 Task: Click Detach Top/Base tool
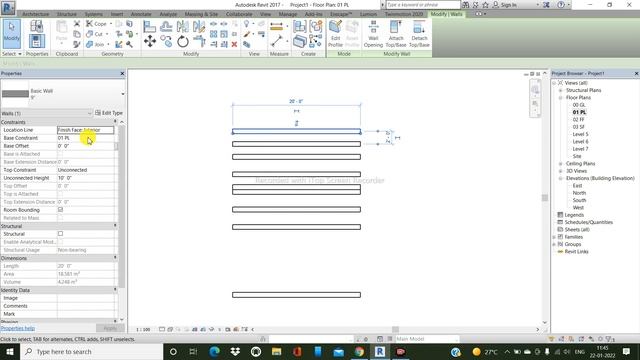pyautogui.click(x=419, y=34)
